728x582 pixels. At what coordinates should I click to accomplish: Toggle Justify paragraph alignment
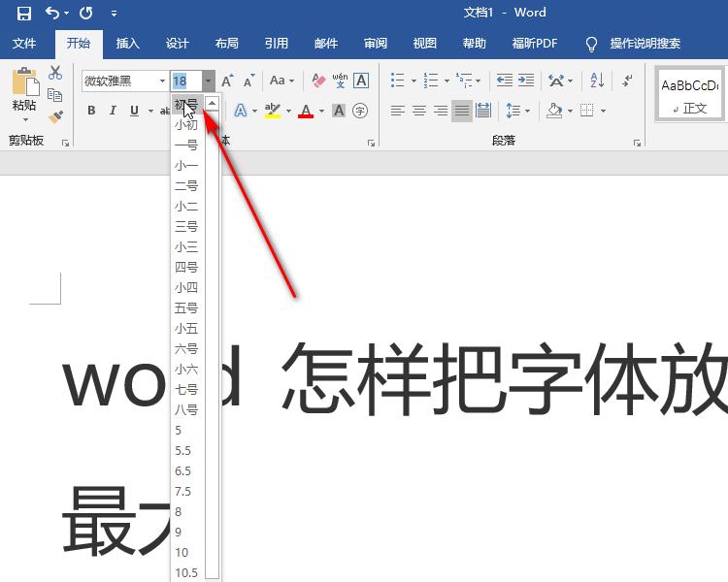click(x=462, y=111)
